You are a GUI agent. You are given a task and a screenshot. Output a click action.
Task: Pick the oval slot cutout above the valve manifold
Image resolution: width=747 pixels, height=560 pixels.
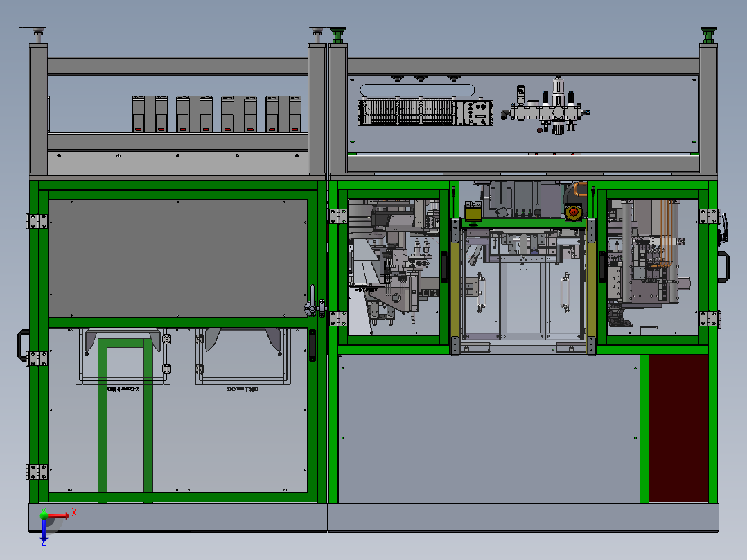(x=417, y=90)
